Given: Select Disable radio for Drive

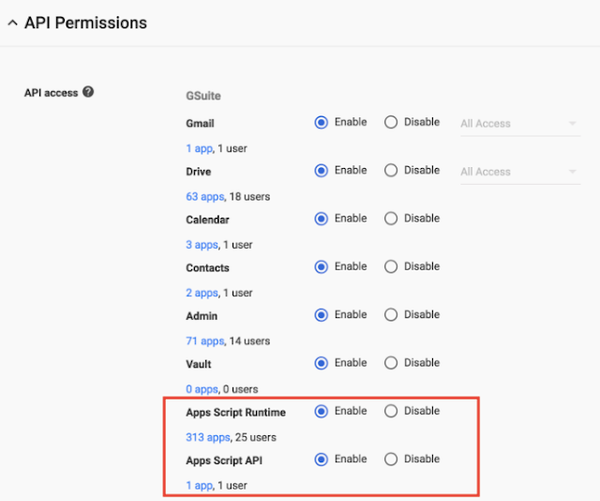Looking at the screenshot, I should pyautogui.click(x=391, y=170).
